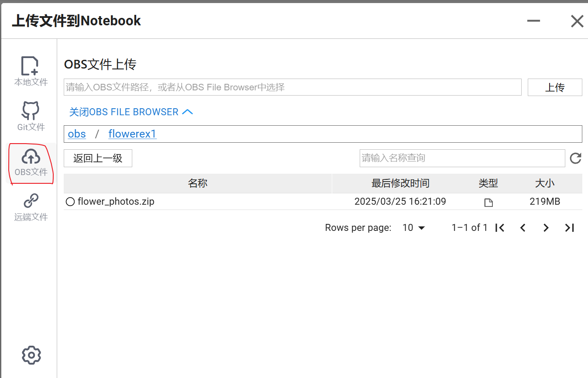Image resolution: width=588 pixels, height=378 pixels.
Task: Open the settings gear at bottom left
Action: coord(31,355)
